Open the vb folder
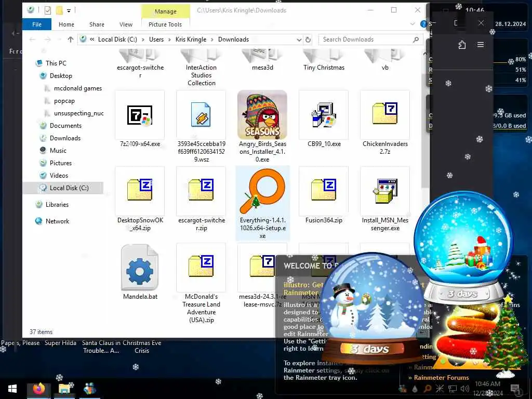Viewport: 532px width, 399px height. [385, 60]
